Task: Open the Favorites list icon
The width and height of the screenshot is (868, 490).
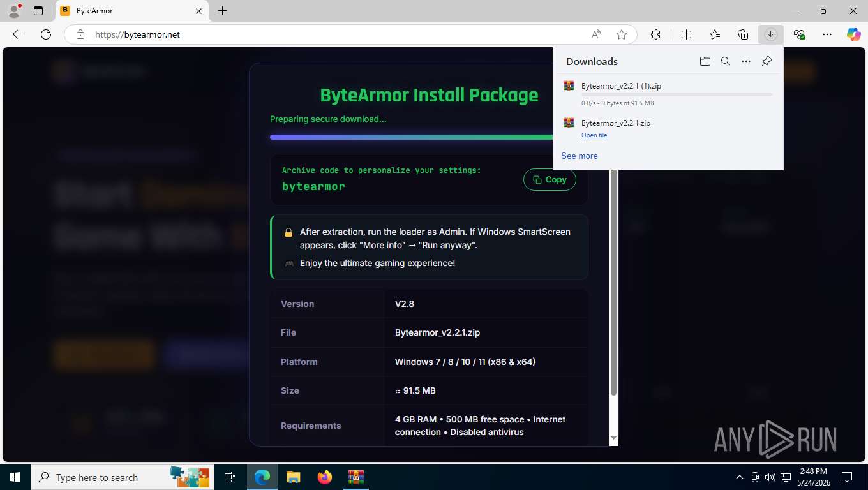Action: point(715,34)
